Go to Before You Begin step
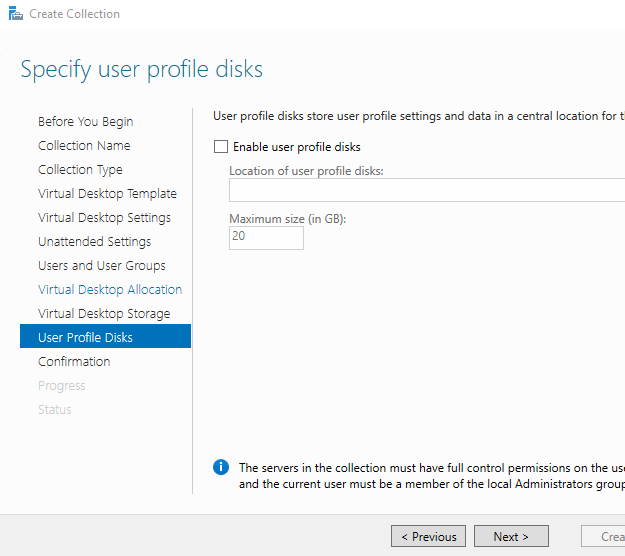The height and width of the screenshot is (556, 625). coord(85,122)
